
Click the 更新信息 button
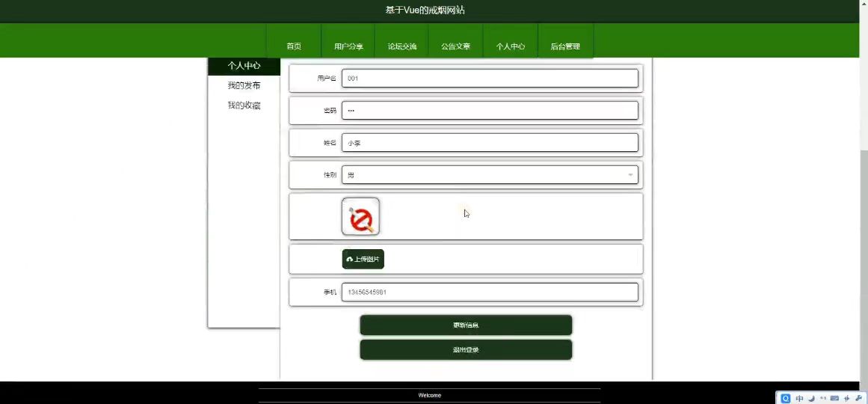pyautogui.click(x=466, y=325)
